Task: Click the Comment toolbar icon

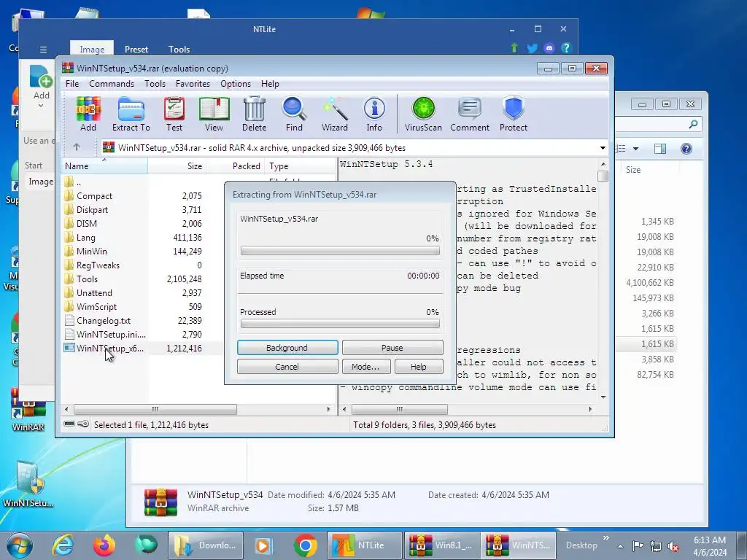Action: [x=470, y=114]
